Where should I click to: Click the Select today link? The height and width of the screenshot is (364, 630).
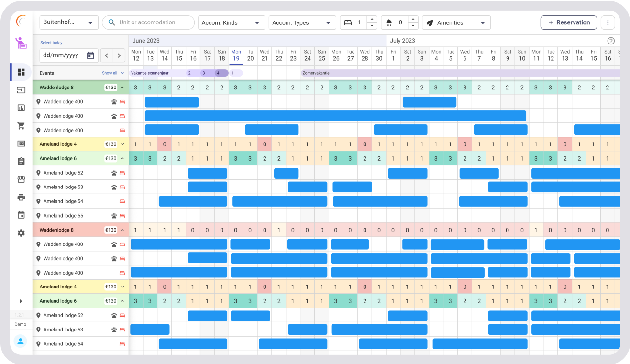51,43
